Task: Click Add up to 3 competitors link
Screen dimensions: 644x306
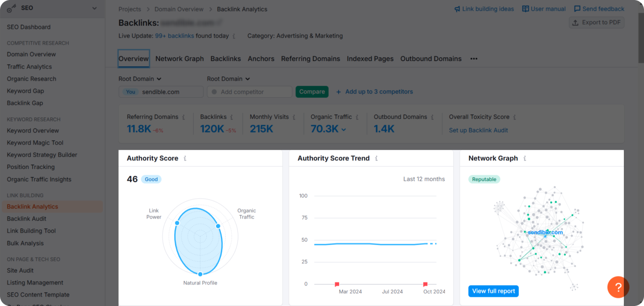Action: click(374, 92)
